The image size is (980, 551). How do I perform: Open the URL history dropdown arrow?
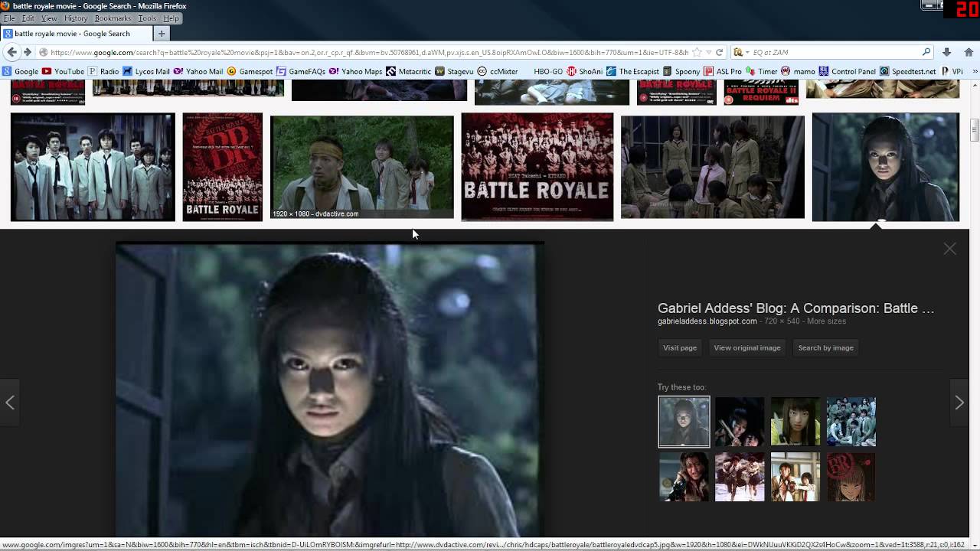[709, 52]
